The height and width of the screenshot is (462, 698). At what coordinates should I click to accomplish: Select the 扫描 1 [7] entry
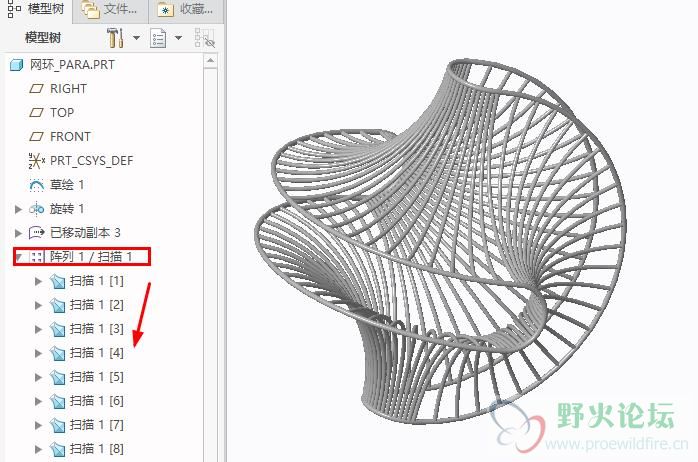coord(97,425)
